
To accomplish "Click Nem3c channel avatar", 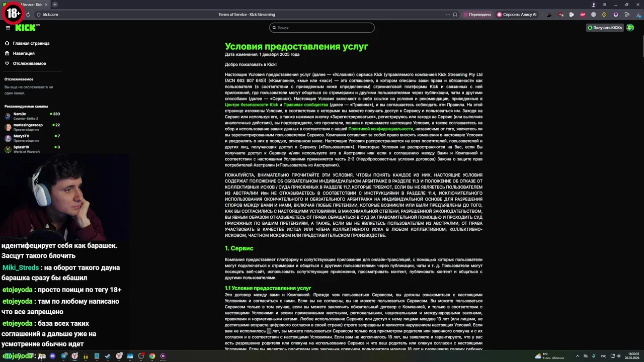I will 8,116.
